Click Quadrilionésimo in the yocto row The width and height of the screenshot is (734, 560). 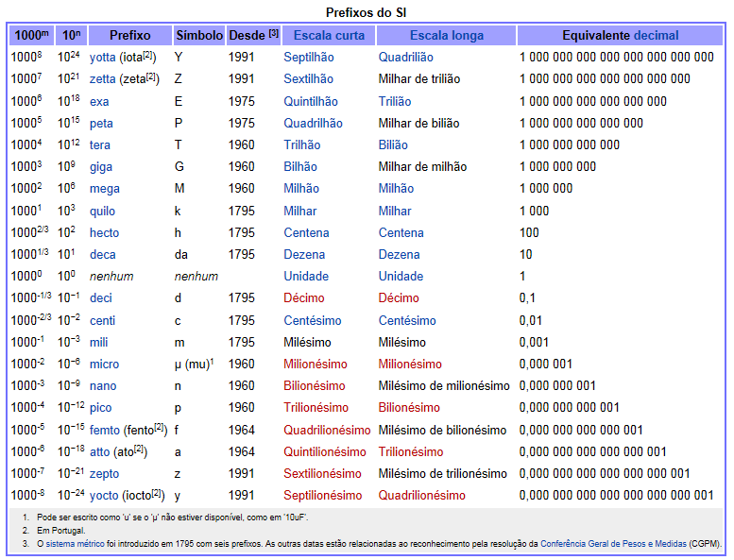(x=421, y=496)
